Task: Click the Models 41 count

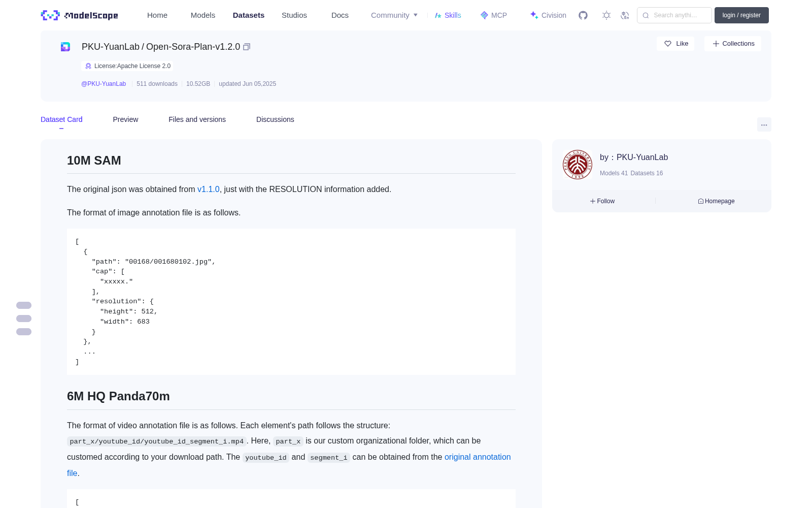Action: pos(614,173)
